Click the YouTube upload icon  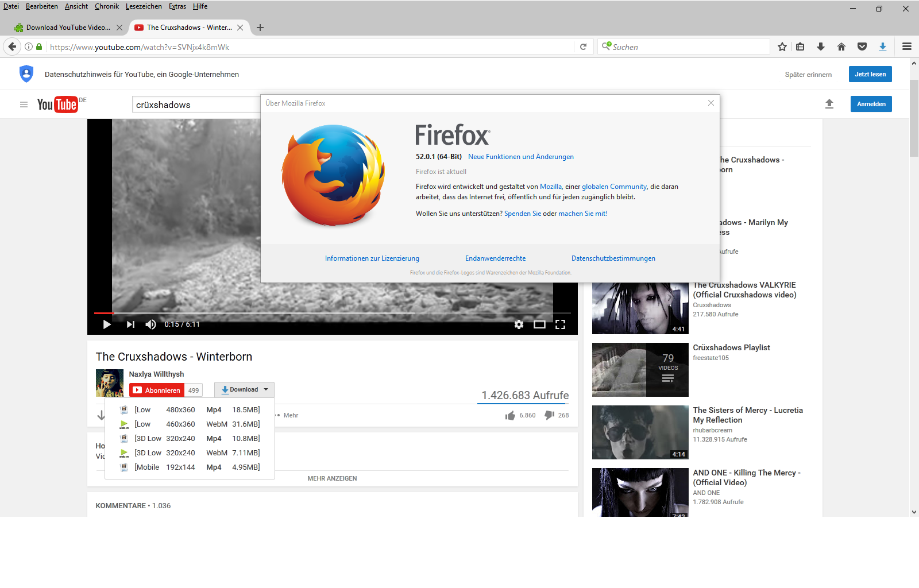[x=829, y=104]
